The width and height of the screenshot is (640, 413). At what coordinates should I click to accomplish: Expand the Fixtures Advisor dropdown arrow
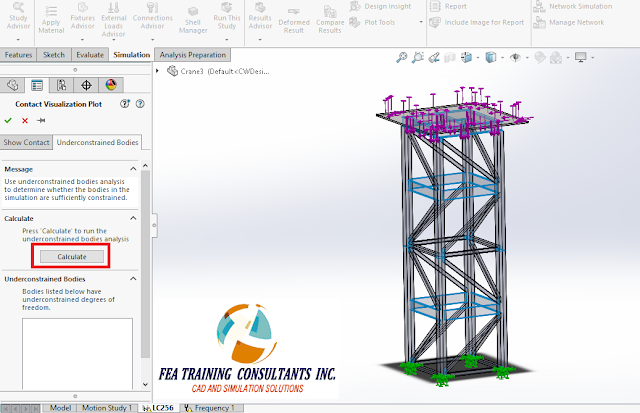[82, 40]
